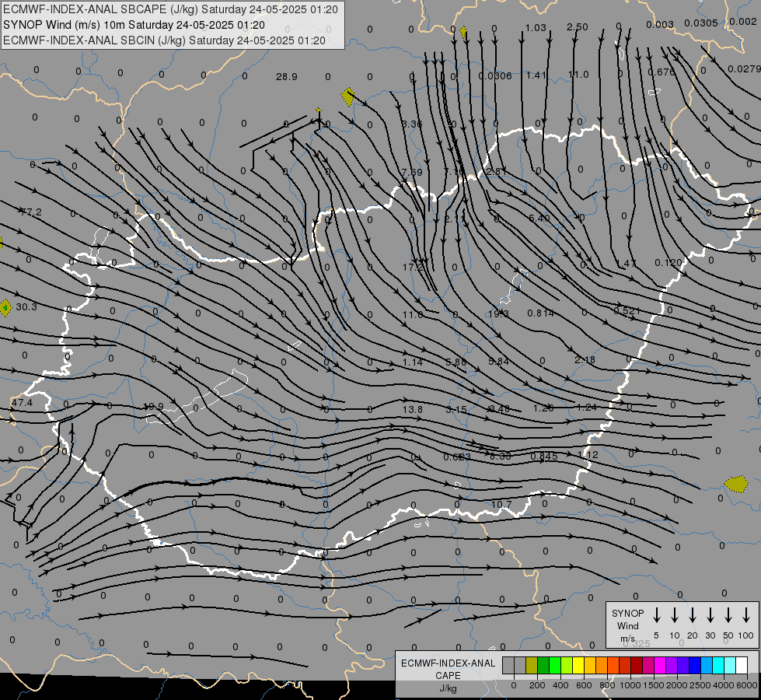Click the CAPE value 3.40

click(499, 409)
